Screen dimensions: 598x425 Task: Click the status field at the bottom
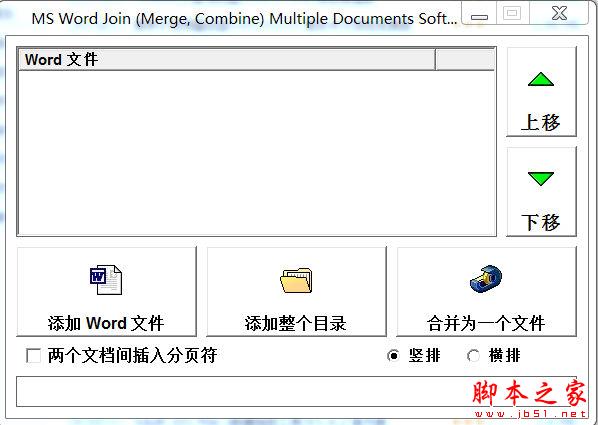(x=296, y=391)
